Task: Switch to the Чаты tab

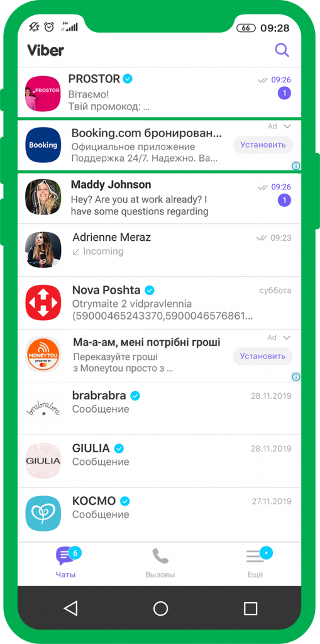Action: click(66, 563)
